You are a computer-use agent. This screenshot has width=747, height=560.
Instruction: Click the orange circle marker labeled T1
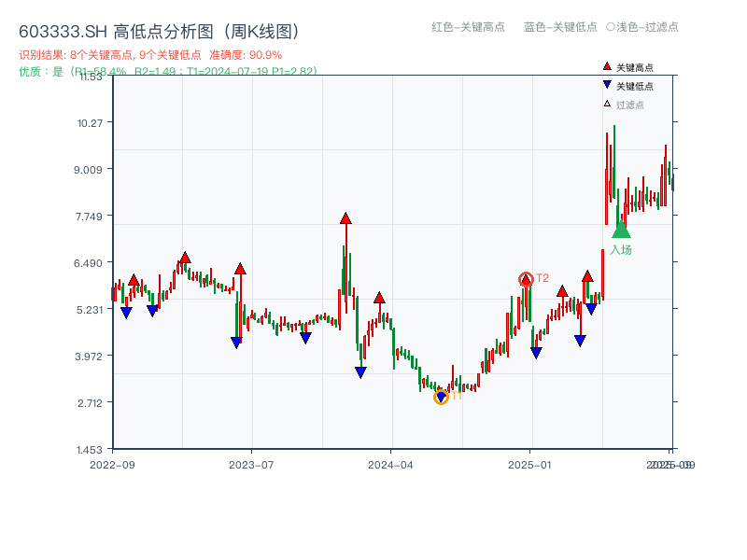[439, 399]
